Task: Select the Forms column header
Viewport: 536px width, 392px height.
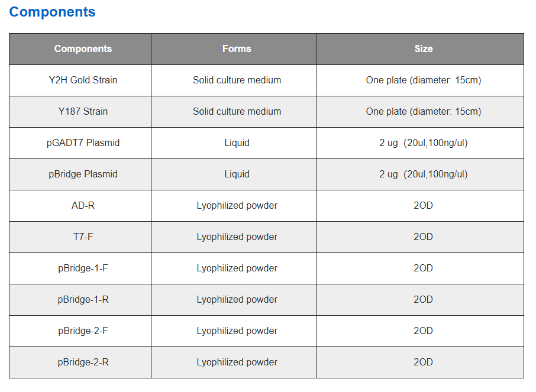Action: (x=234, y=49)
